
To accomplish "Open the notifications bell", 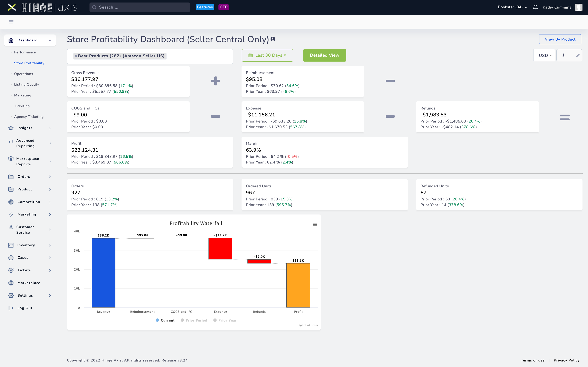I will 535,7.
